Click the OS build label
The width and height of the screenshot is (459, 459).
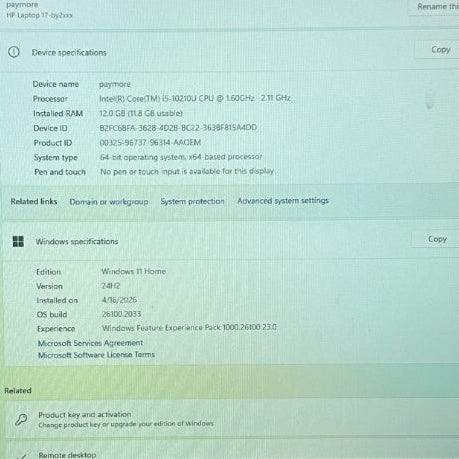point(52,314)
